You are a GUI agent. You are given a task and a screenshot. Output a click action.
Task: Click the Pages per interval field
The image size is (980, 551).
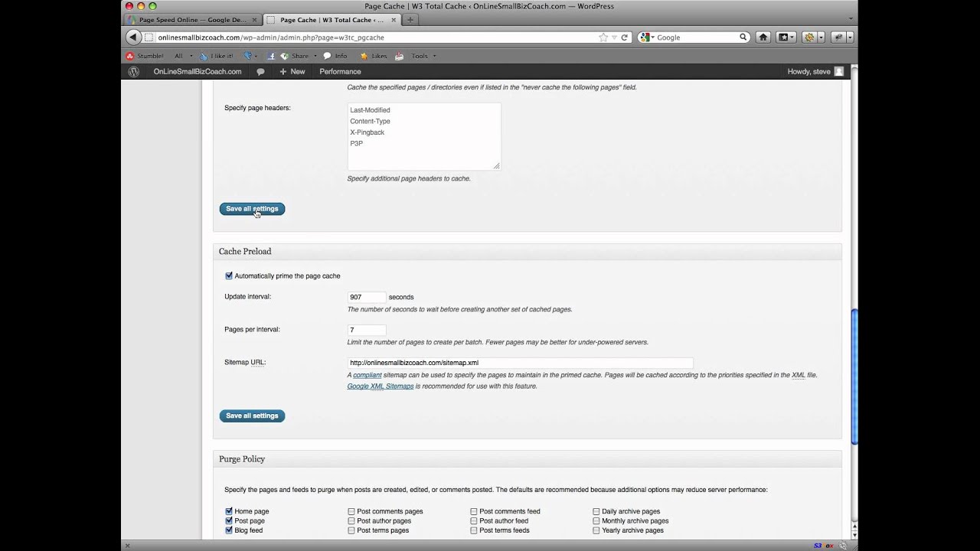(x=367, y=330)
